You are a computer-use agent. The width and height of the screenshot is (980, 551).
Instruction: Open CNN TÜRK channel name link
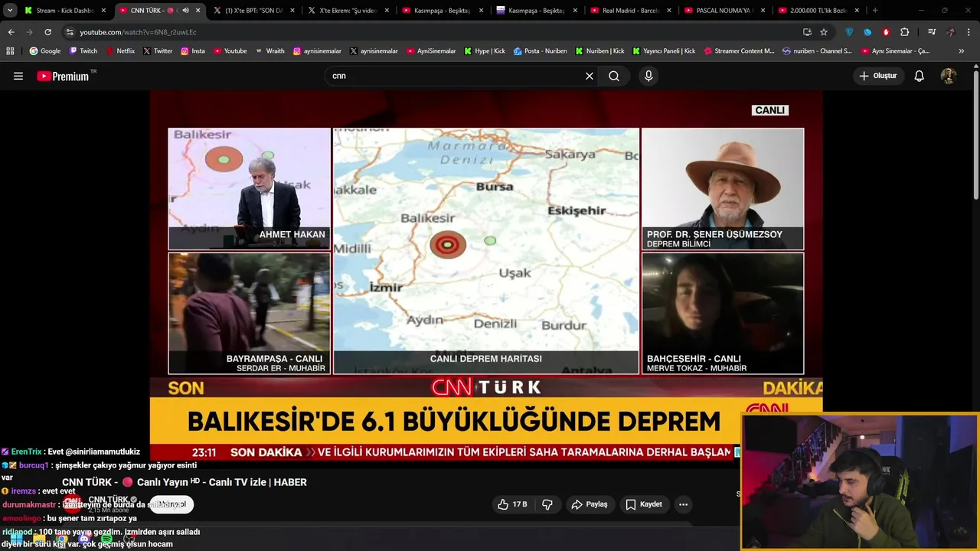[108, 500]
